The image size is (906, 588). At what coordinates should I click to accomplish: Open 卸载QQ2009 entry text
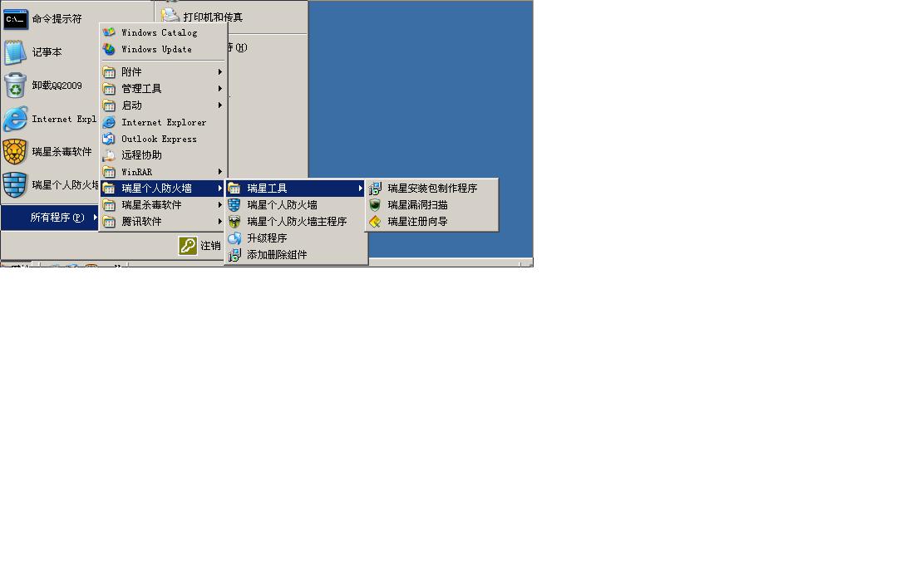click(x=57, y=86)
